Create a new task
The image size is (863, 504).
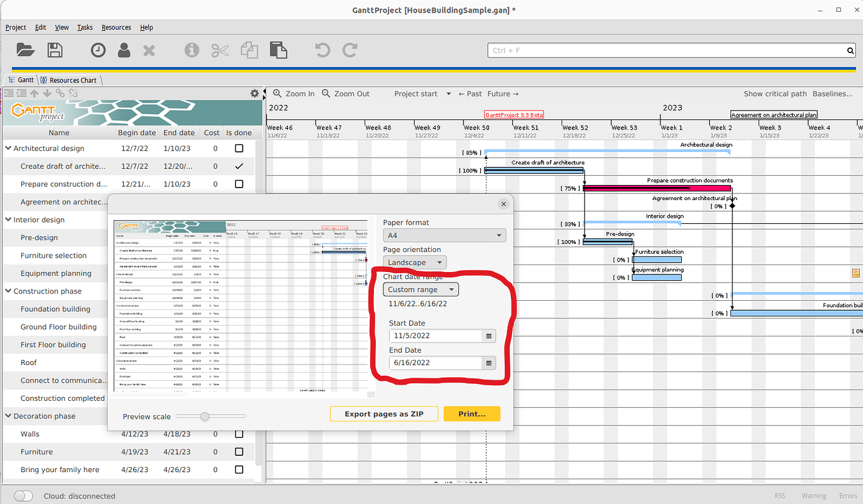(98, 51)
